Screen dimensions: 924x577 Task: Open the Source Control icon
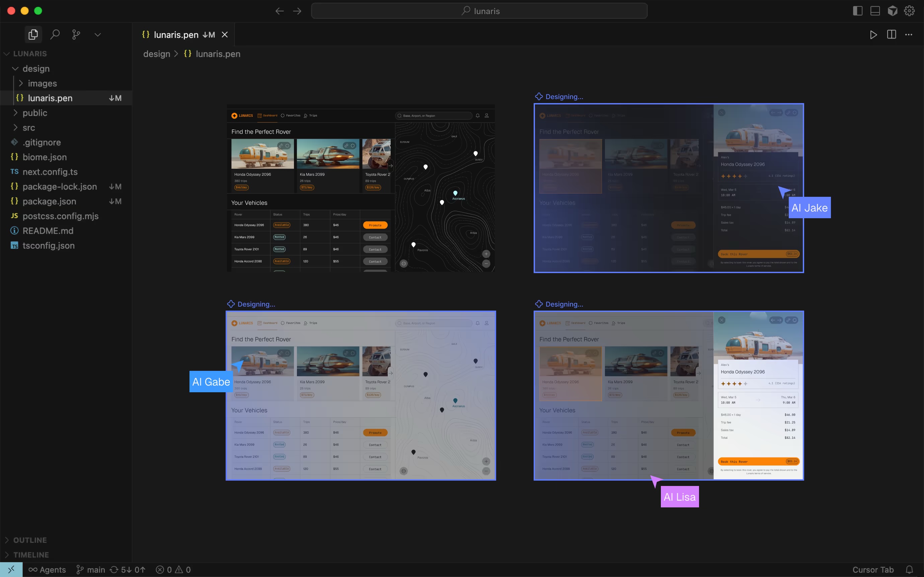click(x=76, y=34)
